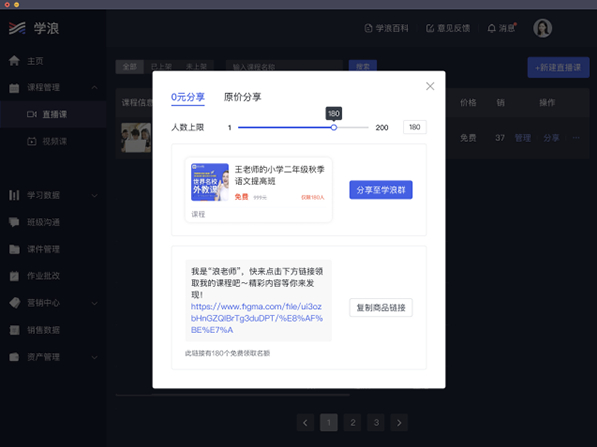Click the macOS red close window button
The width and height of the screenshot is (597, 447).
(x=7, y=5)
